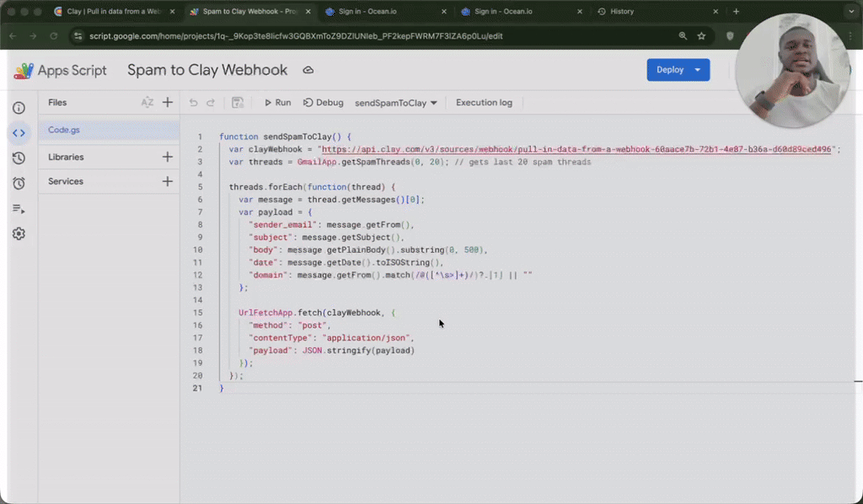This screenshot has height=504, width=863.
Task: Run the script with Run button
Action: tap(277, 103)
